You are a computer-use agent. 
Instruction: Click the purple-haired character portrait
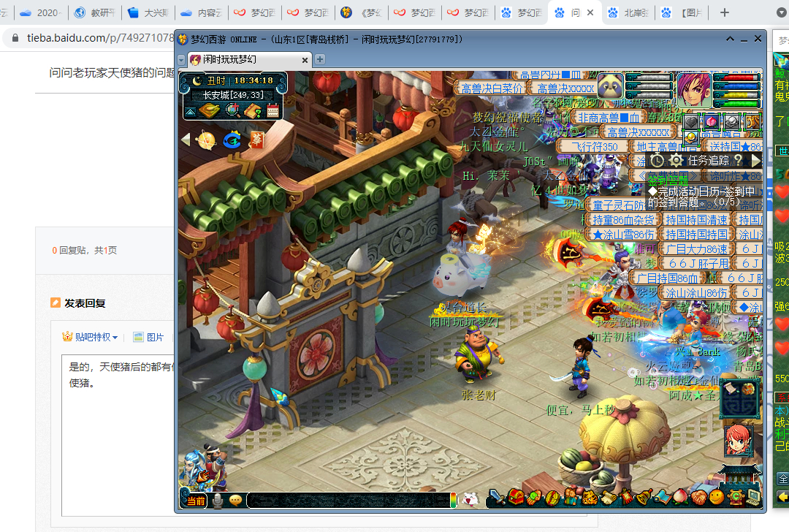coord(695,89)
